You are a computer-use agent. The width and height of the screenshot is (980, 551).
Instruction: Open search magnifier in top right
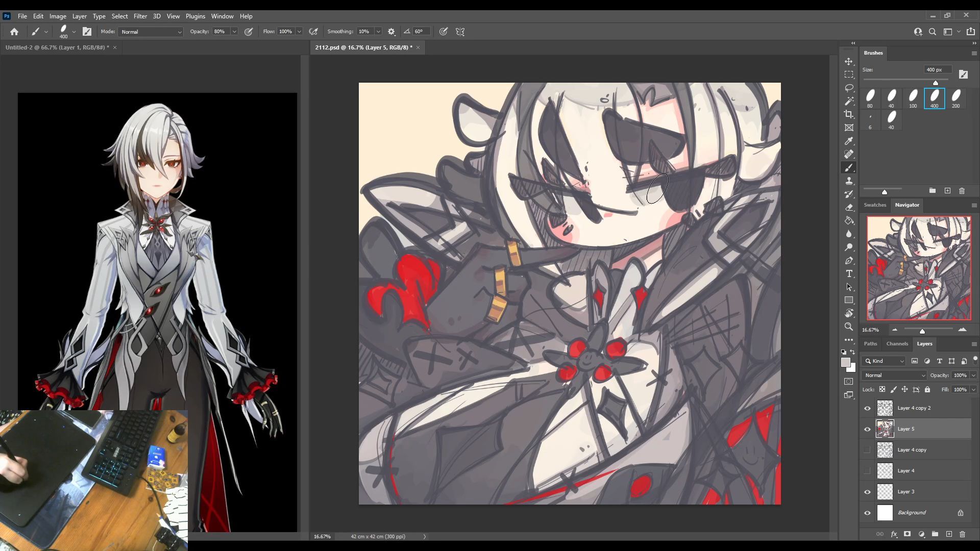[x=933, y=32]
